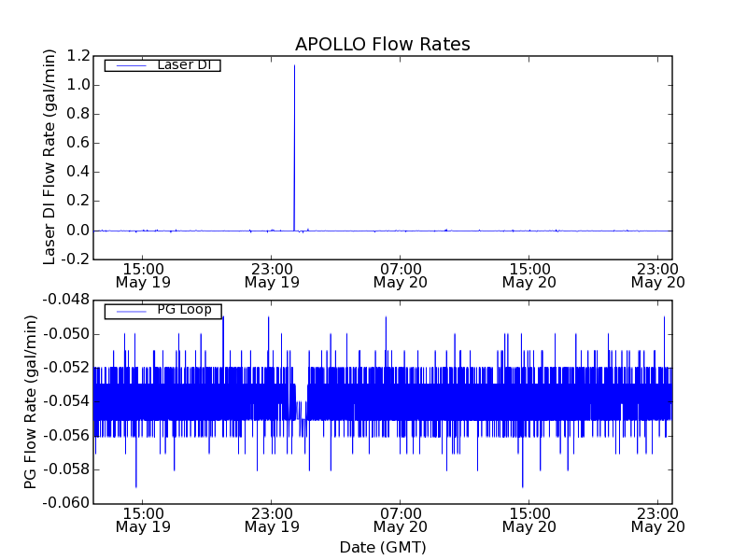Select the Laser DI legend label
747x560 pixels.
(x=183, y=64)
